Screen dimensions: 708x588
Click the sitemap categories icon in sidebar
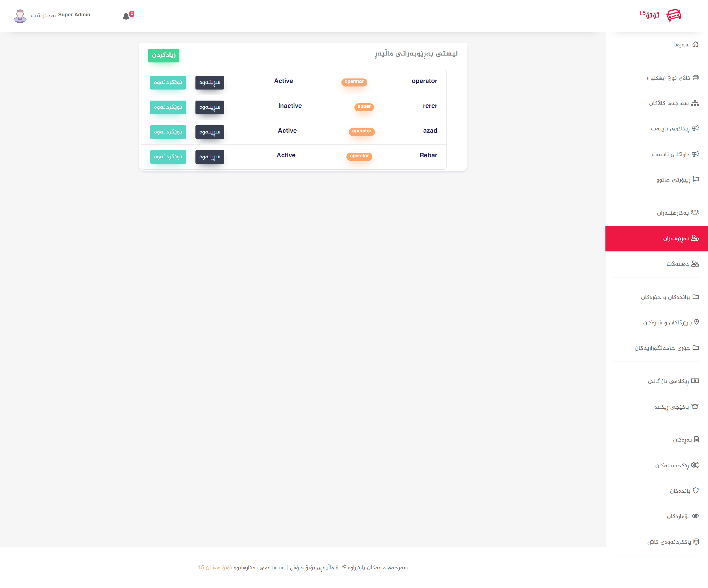695,103
